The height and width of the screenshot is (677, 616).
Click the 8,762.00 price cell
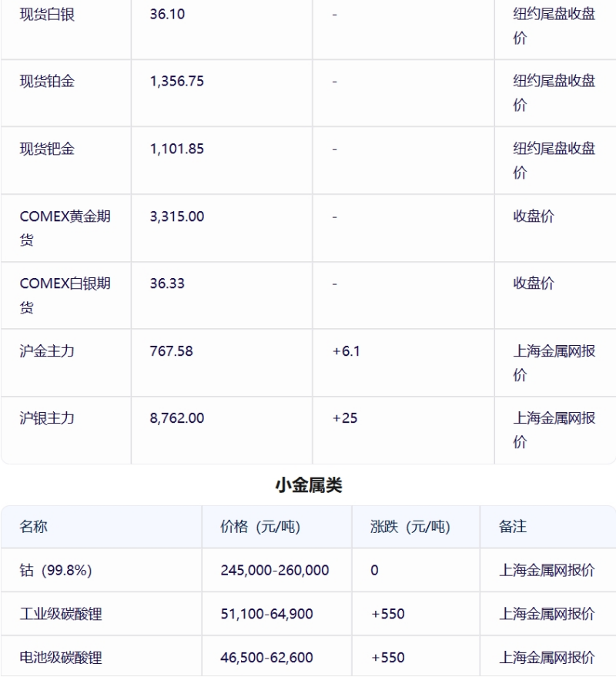point(176,418)
